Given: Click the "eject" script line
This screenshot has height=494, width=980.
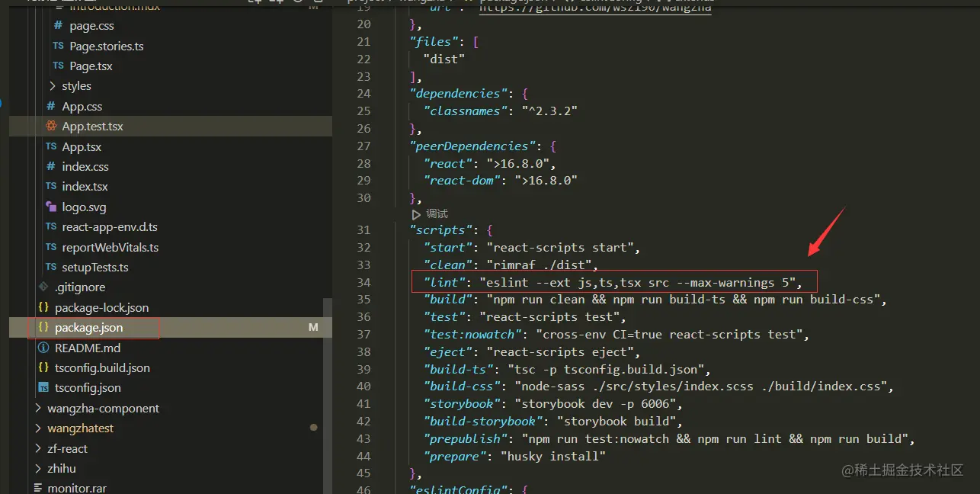Looking at the screenshot, I should pos(532,351).
